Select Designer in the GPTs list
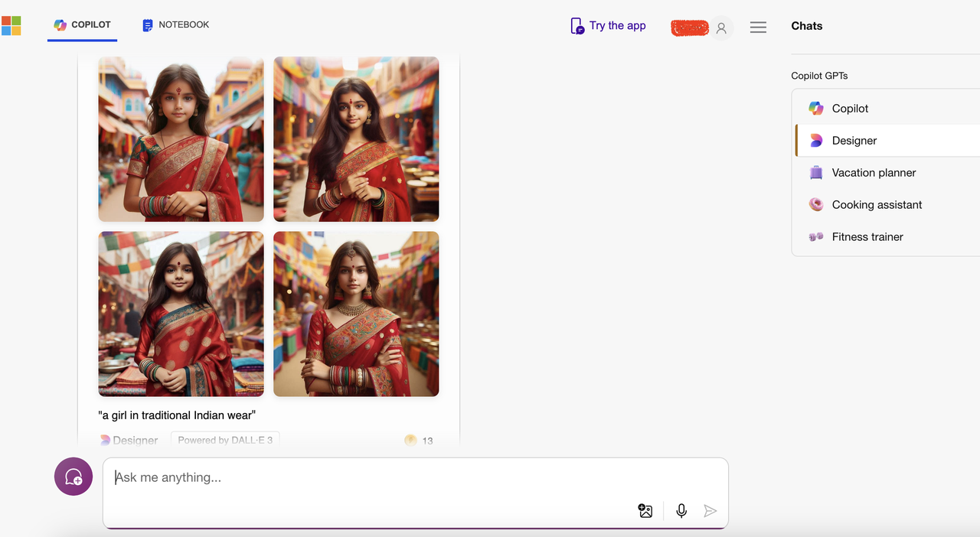Screen dimensions: 980x537 [888, 141]
